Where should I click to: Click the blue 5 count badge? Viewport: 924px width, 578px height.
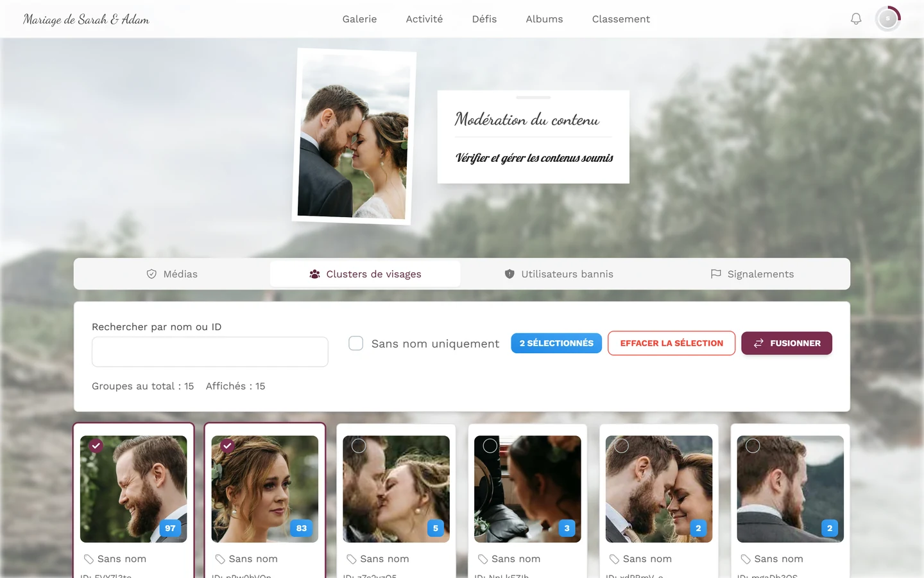pos(436,528)
